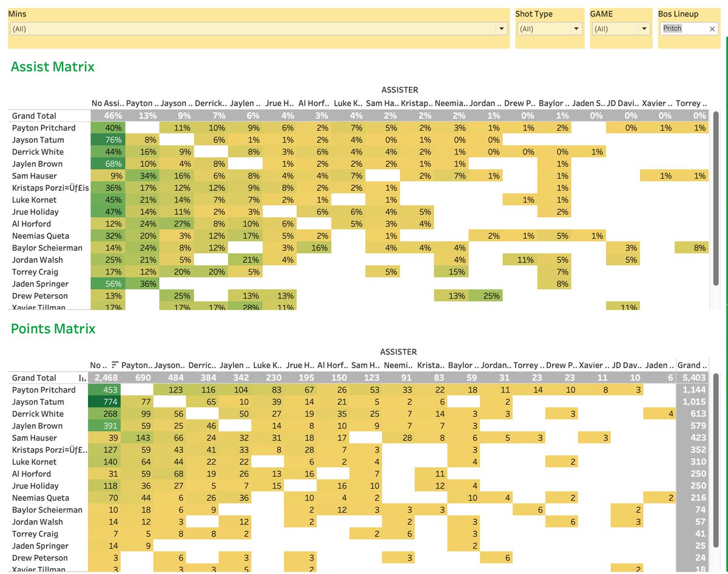Image resolution: width=728 pixels, height=574 pixels.
Task: Click Payton Pritchard's 1,144 row total
Action: point(692,390)
